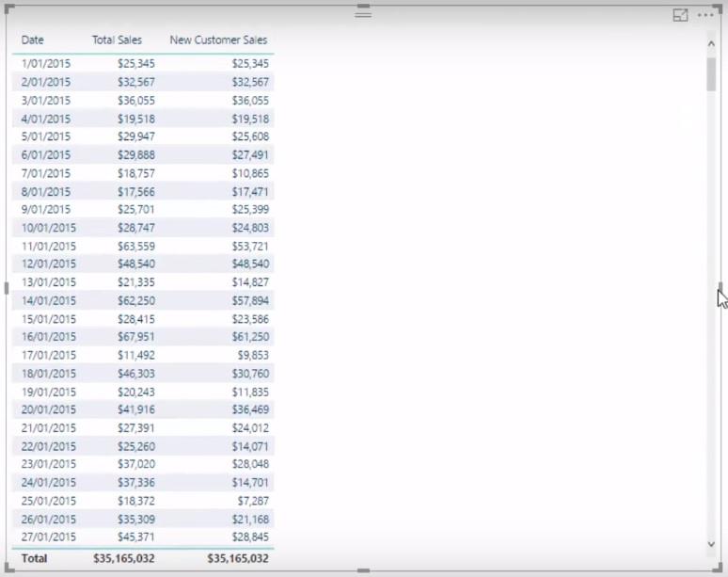Select the 3/01/2015 date cell
728x577 pixels.
tap(46, 101)
